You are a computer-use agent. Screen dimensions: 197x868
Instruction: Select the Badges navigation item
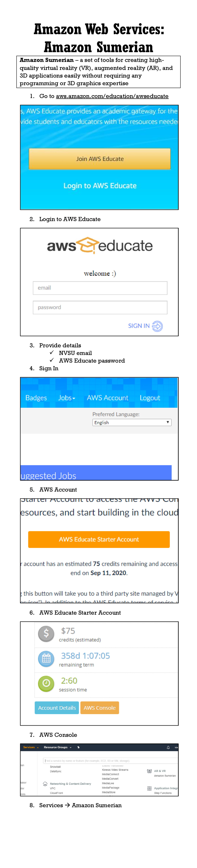click(35, 397)
